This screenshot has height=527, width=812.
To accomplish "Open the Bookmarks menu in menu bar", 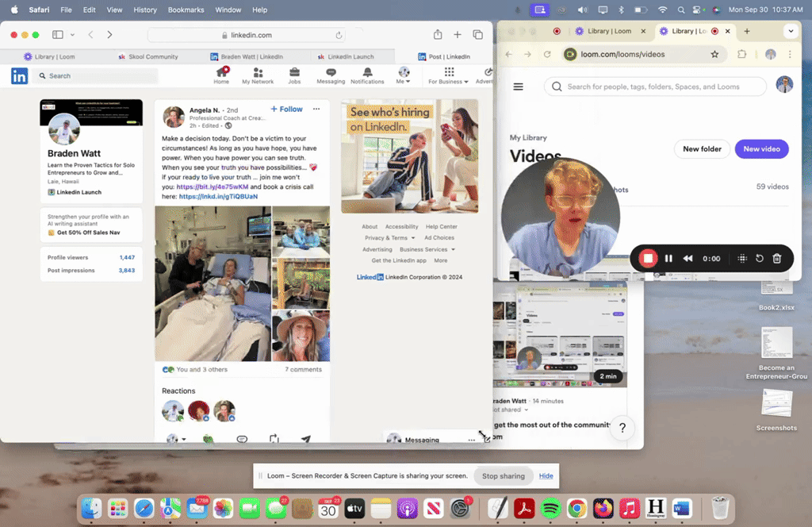I will pyautogui.click(x=186, y=10).
